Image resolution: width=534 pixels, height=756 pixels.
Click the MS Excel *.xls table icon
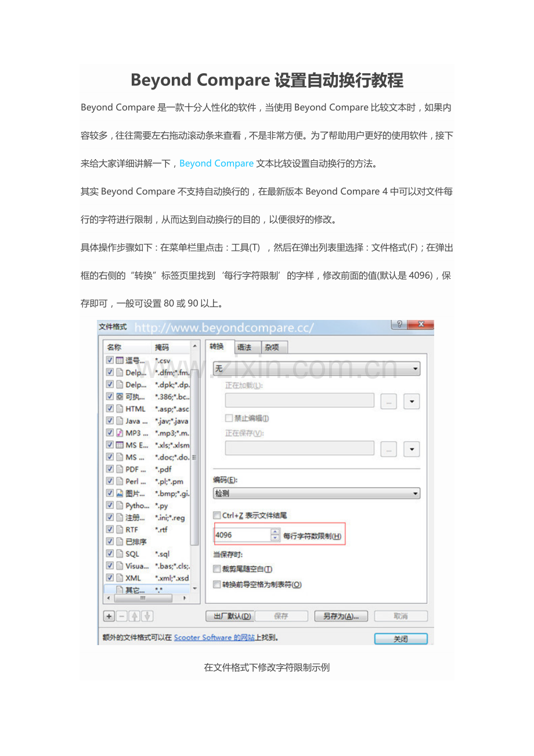point(120,445)
